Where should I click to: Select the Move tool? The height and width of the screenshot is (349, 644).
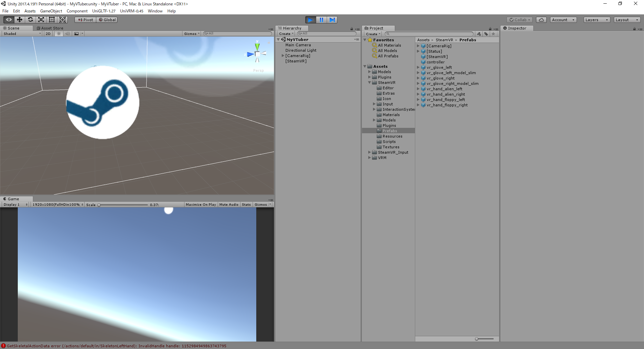[19, 19]
